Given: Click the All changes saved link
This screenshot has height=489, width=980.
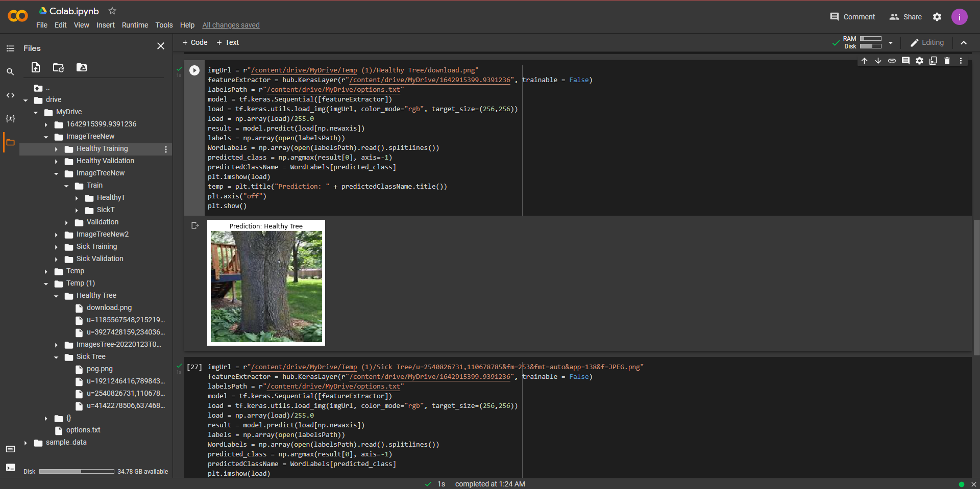Looking at the screenshot, I should pos(231,25).
